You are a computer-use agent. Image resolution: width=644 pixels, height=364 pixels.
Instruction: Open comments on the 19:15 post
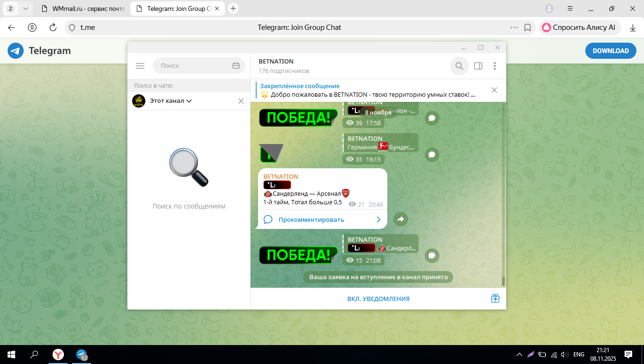point(431,155)
